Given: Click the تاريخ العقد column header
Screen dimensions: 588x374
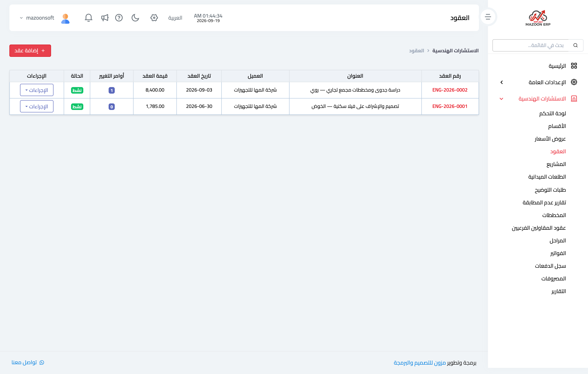Looking at the screenshot, I should coord(199,76).
